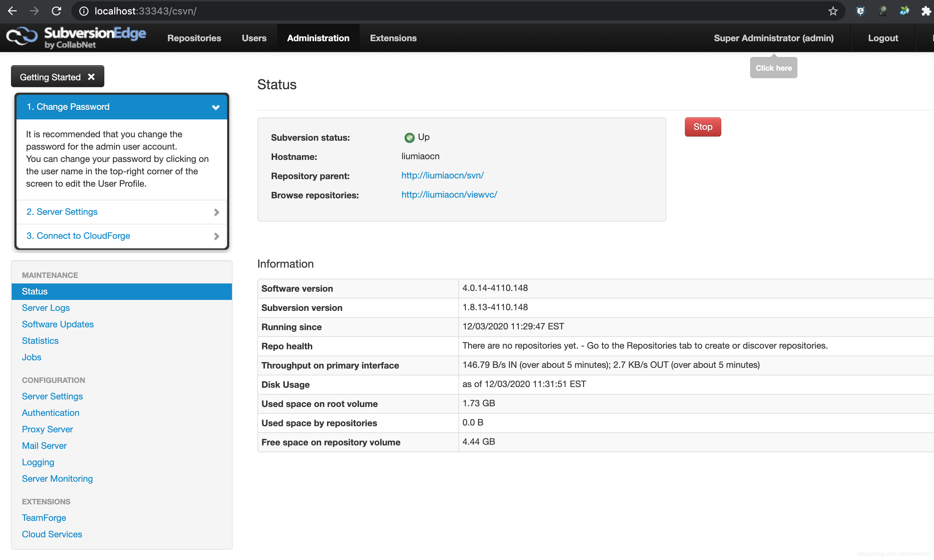Open Super Administrator (admin) profile
This screenshot has width=934, height=560.
pyautogui.click(x=774, y=38)
